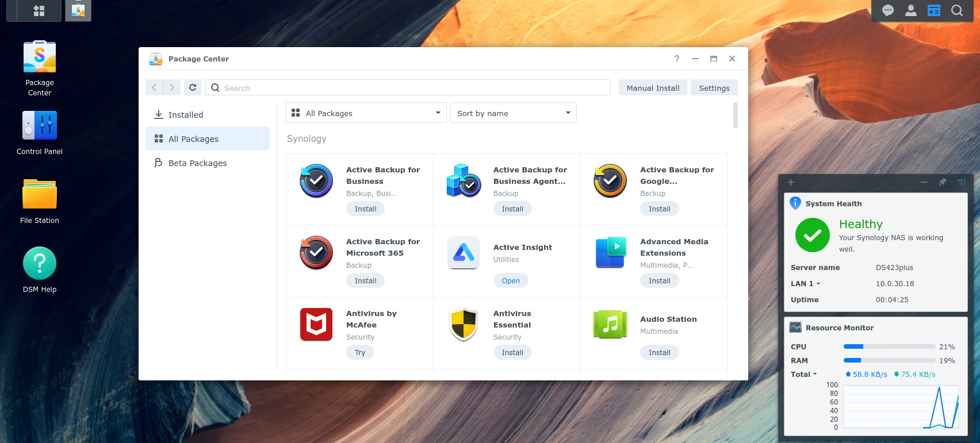
Task: Select All Packages in the sidebar
Action: click(x=208, y=138)
